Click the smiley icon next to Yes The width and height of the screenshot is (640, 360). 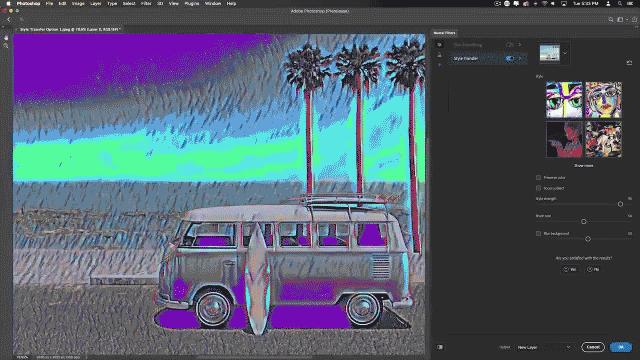click(566, 269)
